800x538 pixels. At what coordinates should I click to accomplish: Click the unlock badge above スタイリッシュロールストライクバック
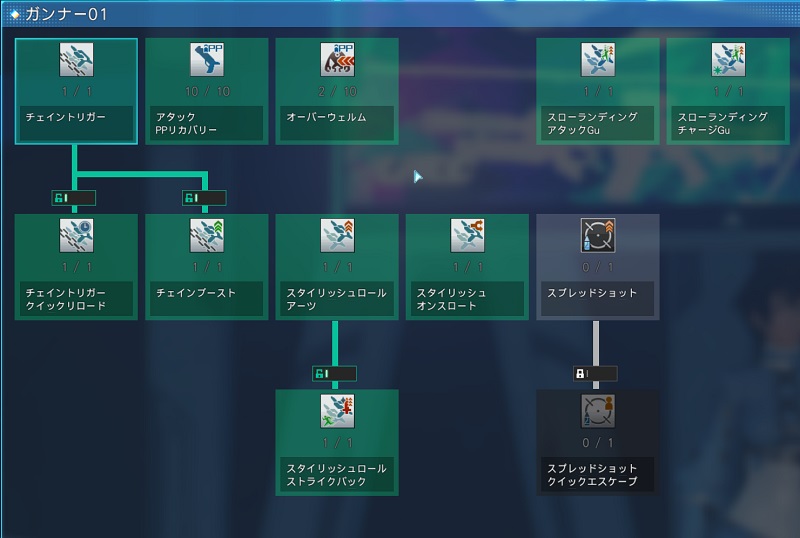pyautogui.click(x=334, y=374)
